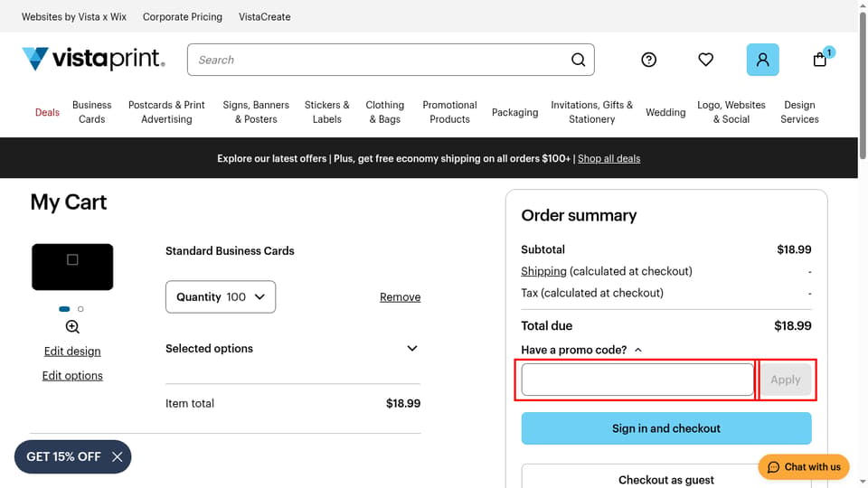This screenshot has height=488, width=868.
Task: Close the GET 15% OFF banner
Action: coord(117,457)
